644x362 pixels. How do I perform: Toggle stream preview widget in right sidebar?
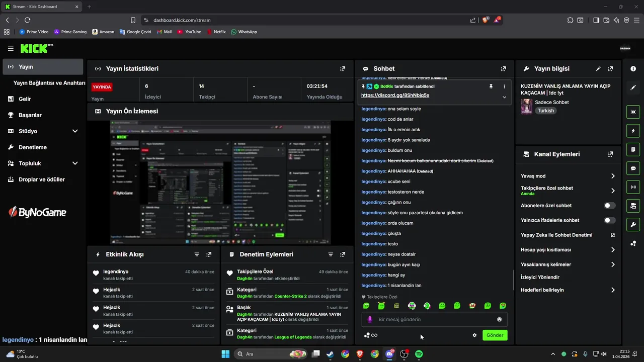pyautogui.click(x=633, y=112)
